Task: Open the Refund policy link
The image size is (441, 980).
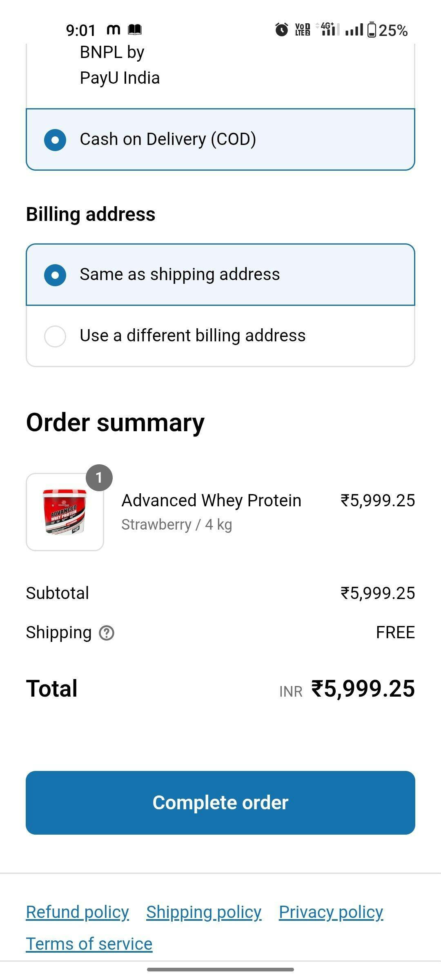Action: tap(78, 912)
